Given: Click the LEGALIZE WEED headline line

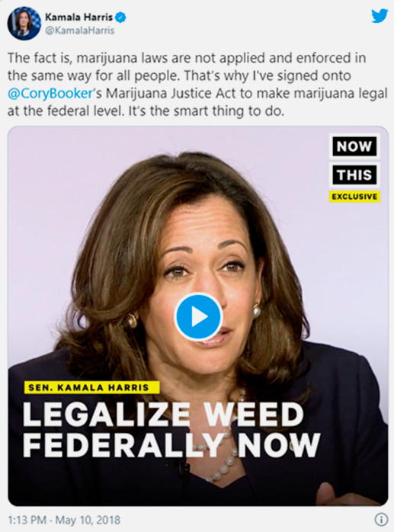Looking at the screenshot, I should point(163,415).
